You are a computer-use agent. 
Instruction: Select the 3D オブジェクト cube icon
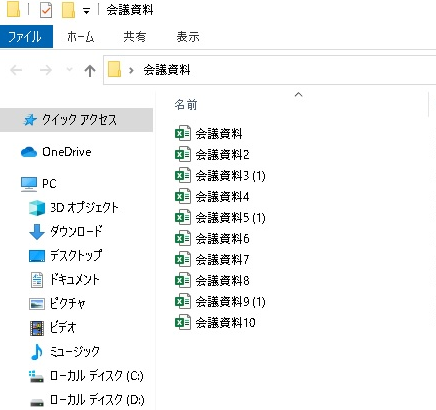(x=37, y=208)
